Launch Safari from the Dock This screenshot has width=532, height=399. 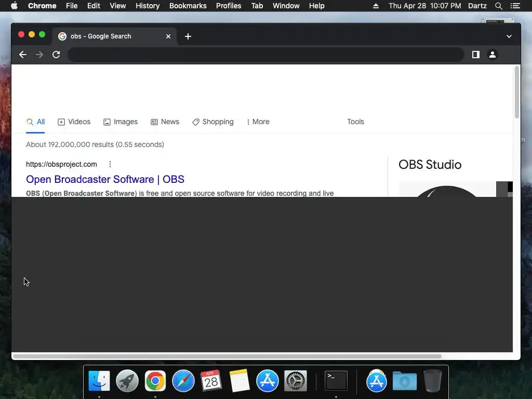click(x=183, y=381)
